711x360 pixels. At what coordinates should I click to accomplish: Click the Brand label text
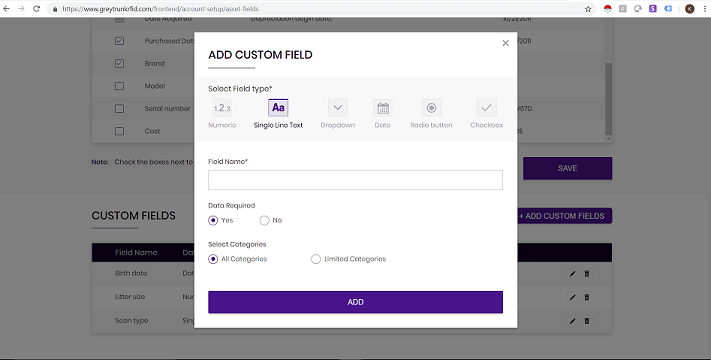[x=154, y=63]
